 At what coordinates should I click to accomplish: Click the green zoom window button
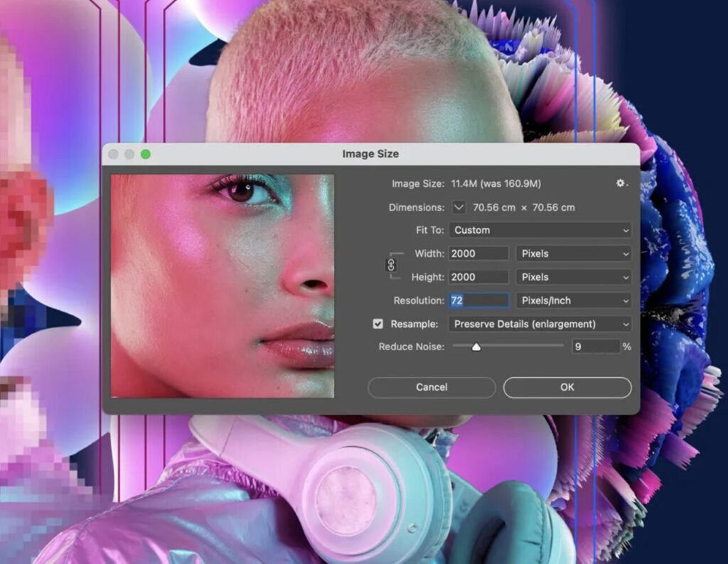point(146,154)
